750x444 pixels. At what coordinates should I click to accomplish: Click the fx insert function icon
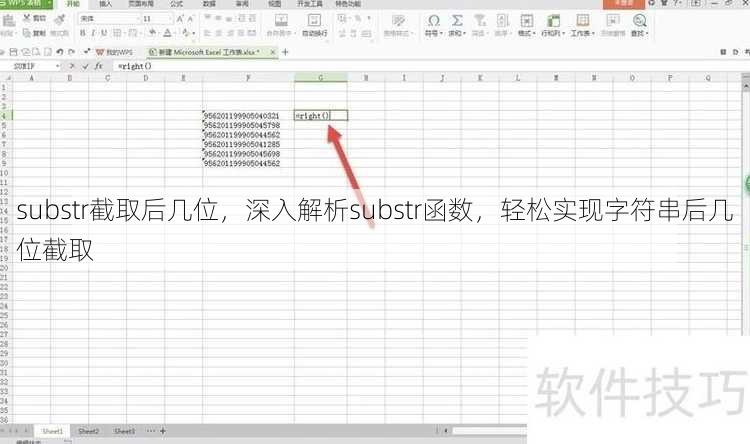click(x=99, y=66)
